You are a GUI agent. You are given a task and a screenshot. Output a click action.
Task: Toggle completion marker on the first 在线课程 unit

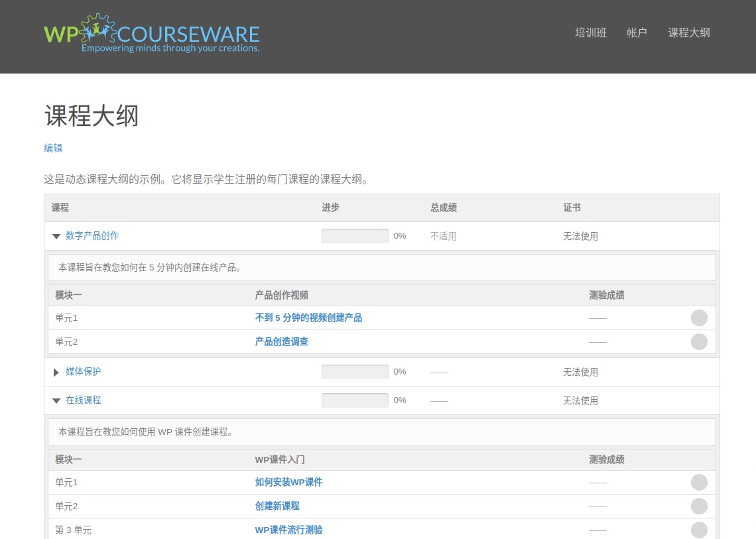coord(699,482)
